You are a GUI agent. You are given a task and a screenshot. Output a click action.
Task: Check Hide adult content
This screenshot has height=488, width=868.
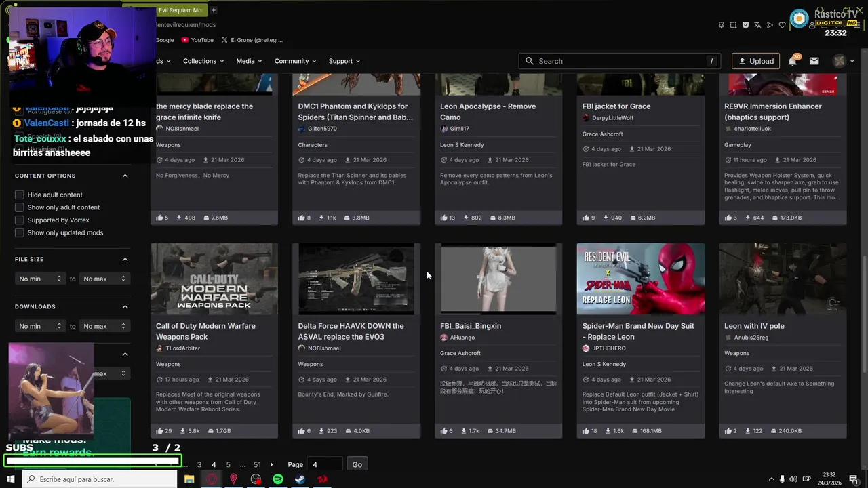click(x=20, y=195)
